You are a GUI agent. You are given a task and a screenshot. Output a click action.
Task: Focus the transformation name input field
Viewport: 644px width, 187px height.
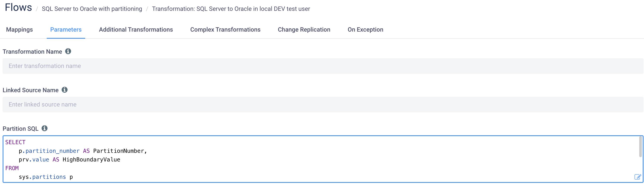[323, 66]
